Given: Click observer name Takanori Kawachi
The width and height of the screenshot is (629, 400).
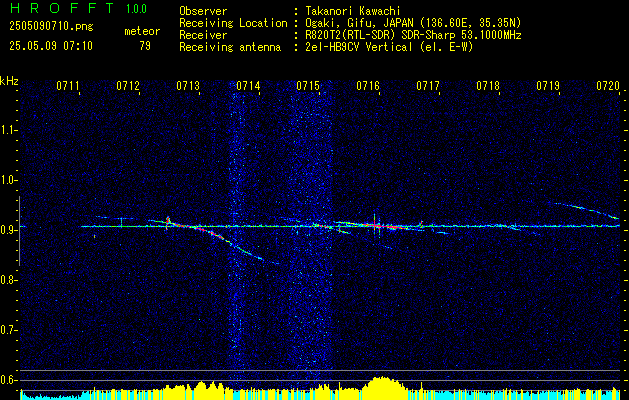Looking at the screenshot, I should [353, 11].
